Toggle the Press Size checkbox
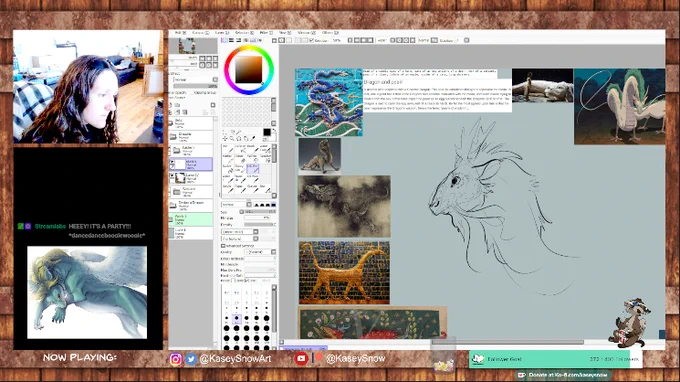Image resolution: width=680 pixels, height=382 pixels. coord(247,281)
